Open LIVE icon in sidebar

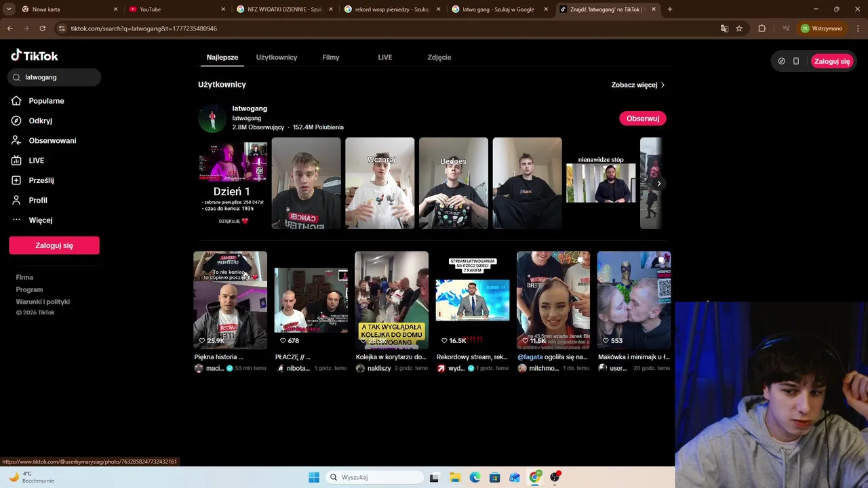[16, 161]
